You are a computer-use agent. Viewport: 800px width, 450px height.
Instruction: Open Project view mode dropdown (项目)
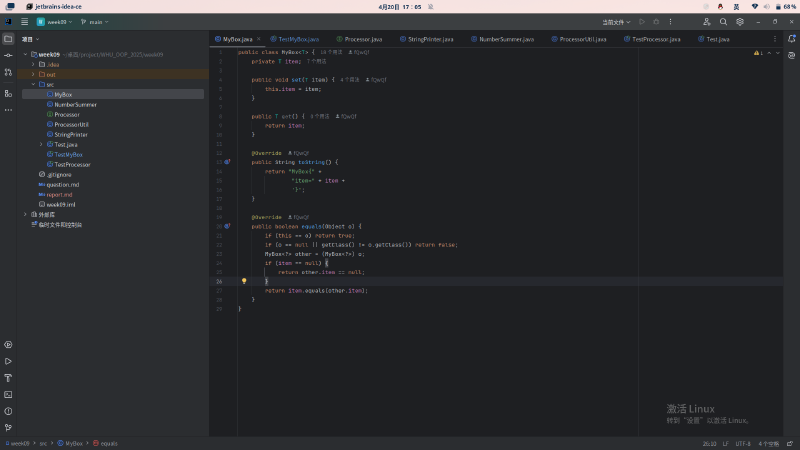click(30, 39)
